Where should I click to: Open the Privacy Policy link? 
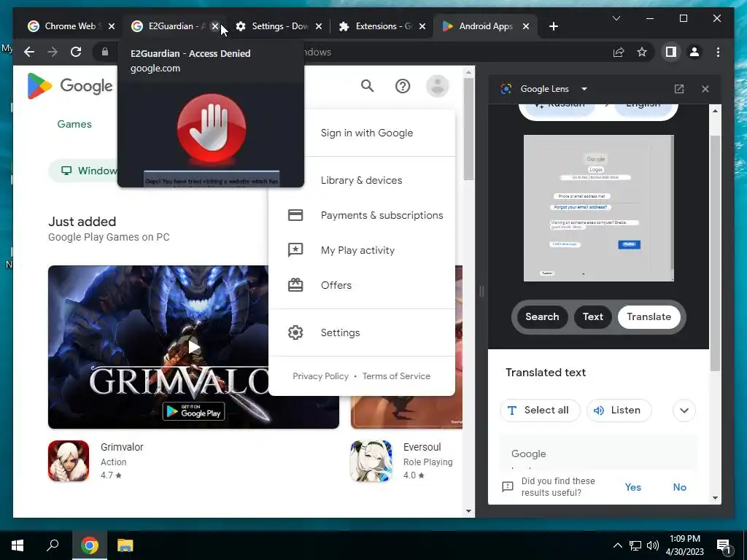pyautogui.click(x=321, y=376)
